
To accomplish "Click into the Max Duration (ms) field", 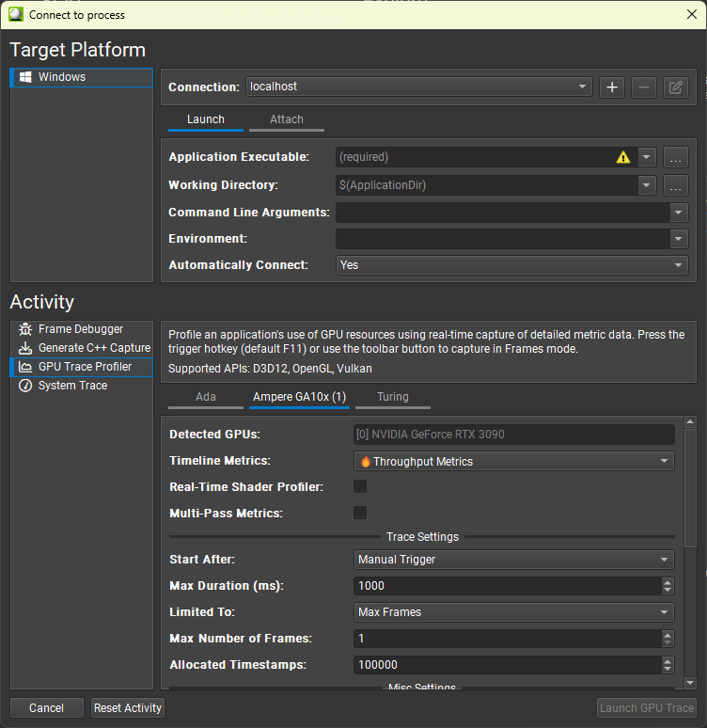I will [506, 586].
